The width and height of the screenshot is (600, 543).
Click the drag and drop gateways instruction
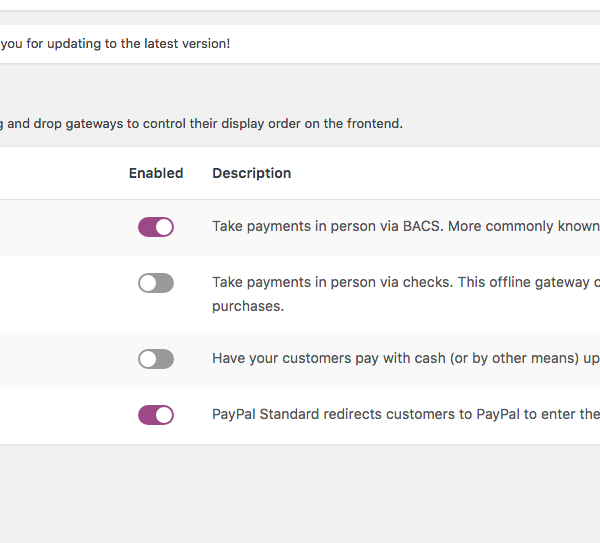(x=200, y=124)
